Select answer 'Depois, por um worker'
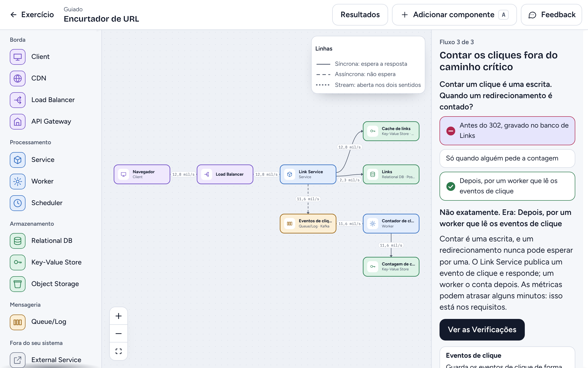Viewport: 588px width, 368px height. click(507, 186)
